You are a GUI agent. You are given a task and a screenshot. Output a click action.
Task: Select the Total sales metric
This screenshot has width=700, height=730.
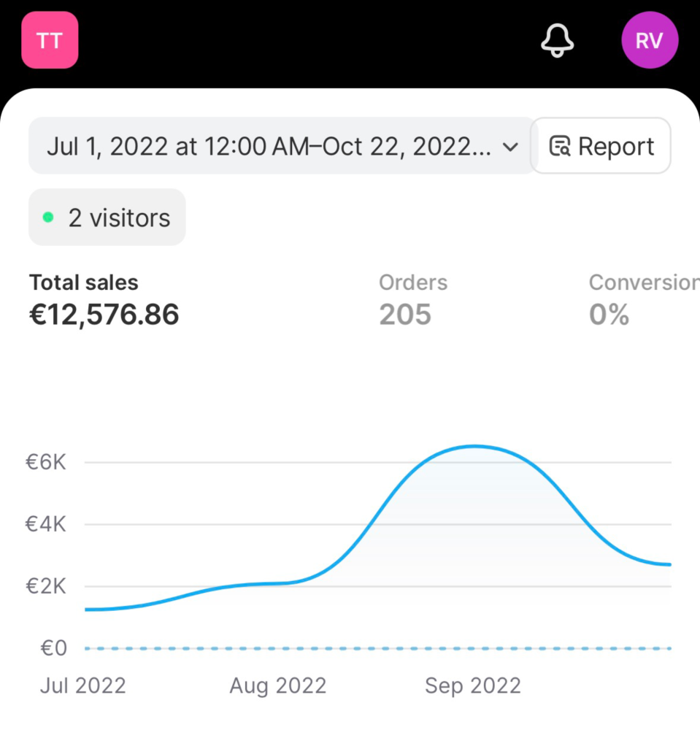tap(84, 282)
